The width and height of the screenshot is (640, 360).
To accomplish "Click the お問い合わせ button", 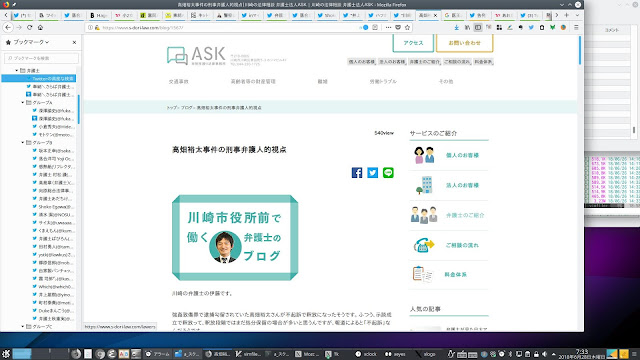I will click(x=464, y=43).
